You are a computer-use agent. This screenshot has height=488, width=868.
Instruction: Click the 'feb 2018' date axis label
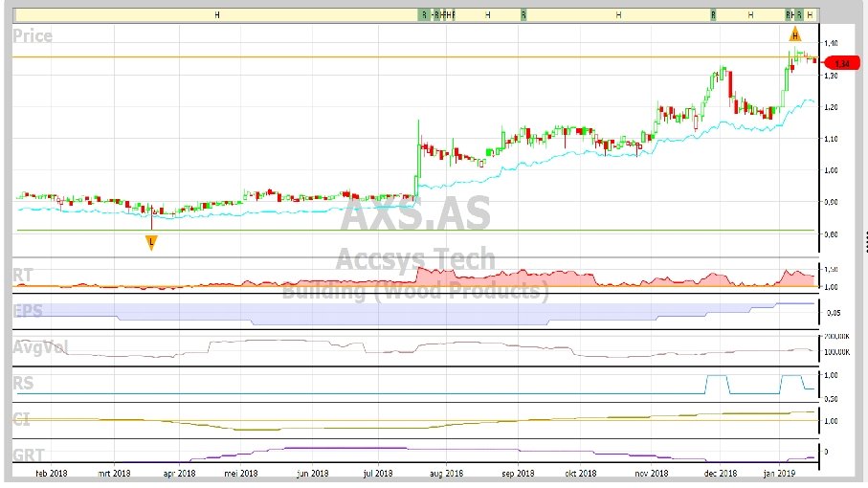[x=51, y=473]
